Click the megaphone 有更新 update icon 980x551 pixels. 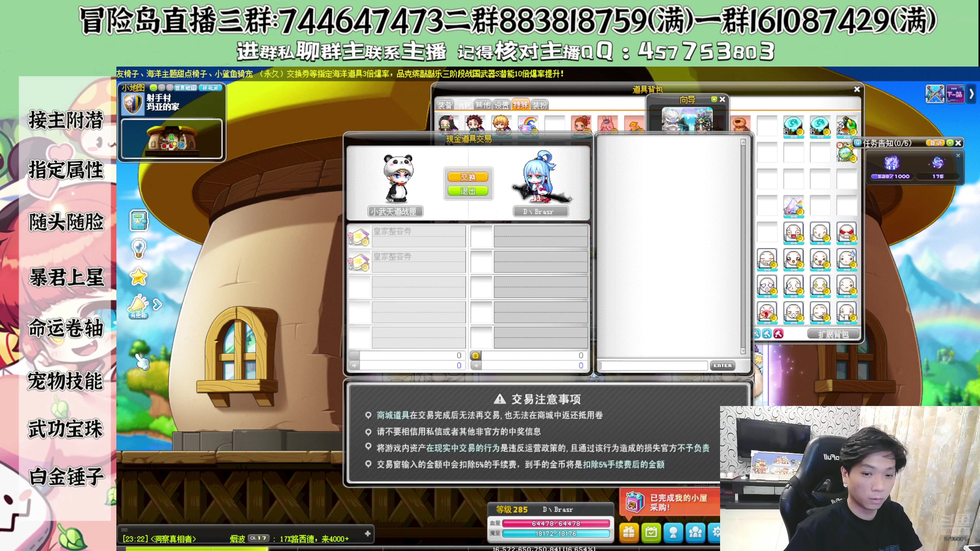[138, 306]
